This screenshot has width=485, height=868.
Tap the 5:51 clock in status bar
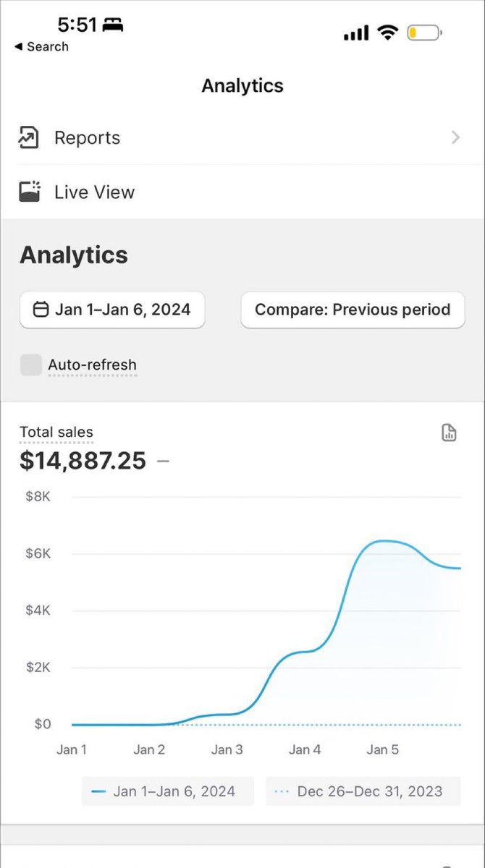click(x=77, y=25)
